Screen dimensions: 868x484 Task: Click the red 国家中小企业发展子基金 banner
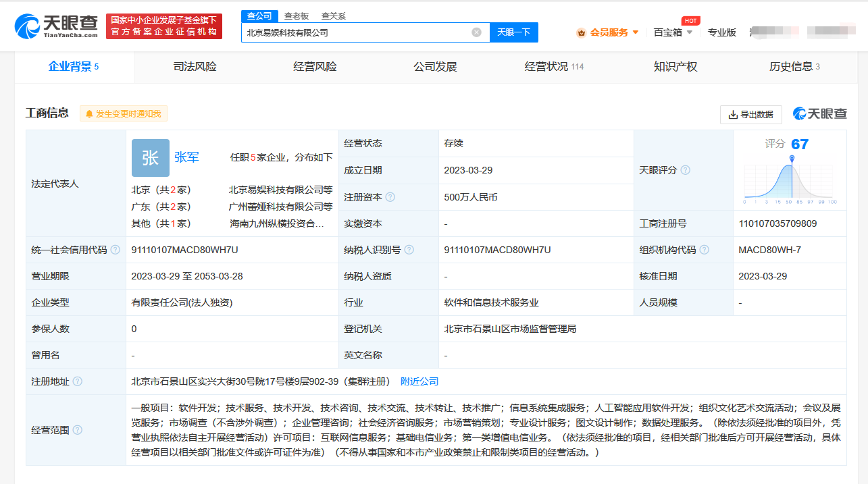tap(164, 26)
